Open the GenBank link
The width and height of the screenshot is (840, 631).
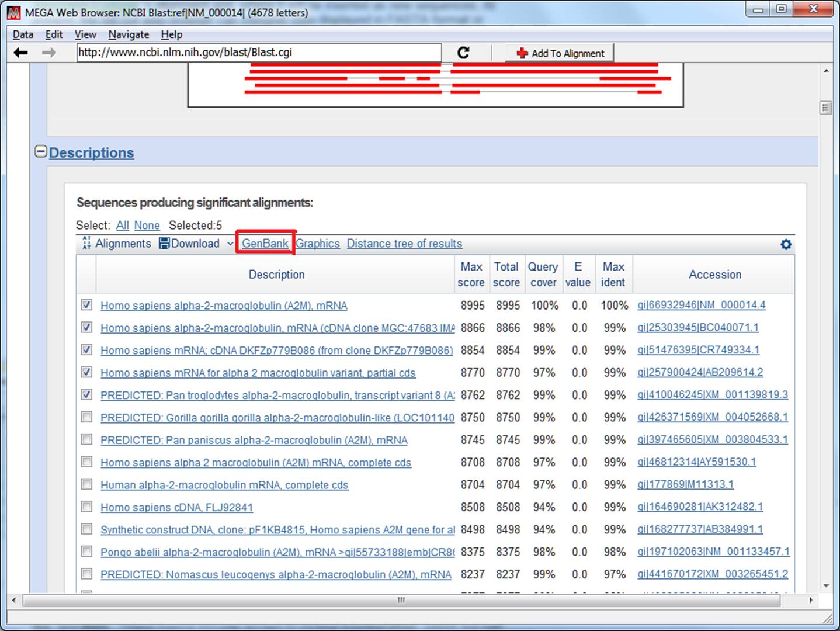tap(265, 244)
